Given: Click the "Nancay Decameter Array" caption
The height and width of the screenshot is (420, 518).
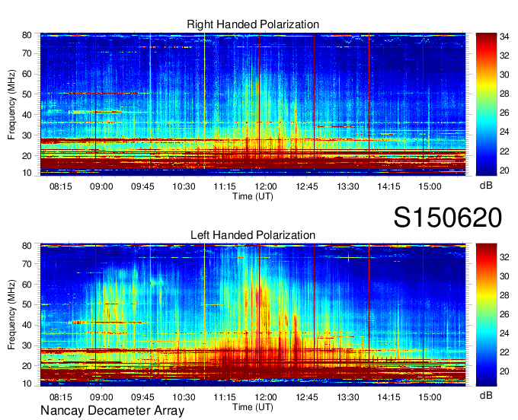Looking at the screenshot, I should [112, 410].
